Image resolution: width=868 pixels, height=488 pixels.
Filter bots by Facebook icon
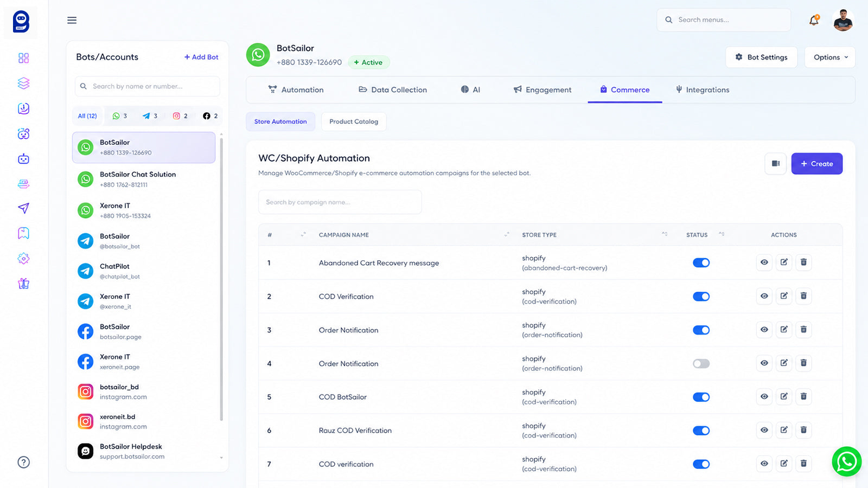coord(210,116)
